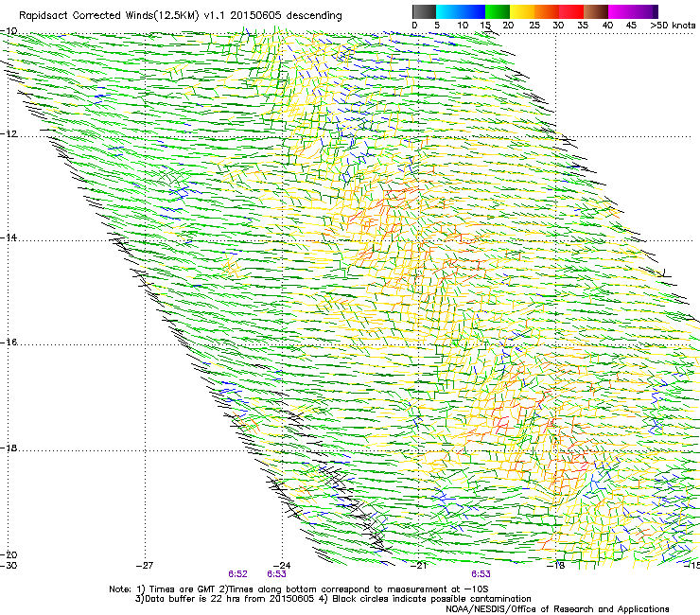Click the purple "6:52" swath time label
Image resolution: width=700 pixels, height=615 pixels.
[x=238, y=574]
